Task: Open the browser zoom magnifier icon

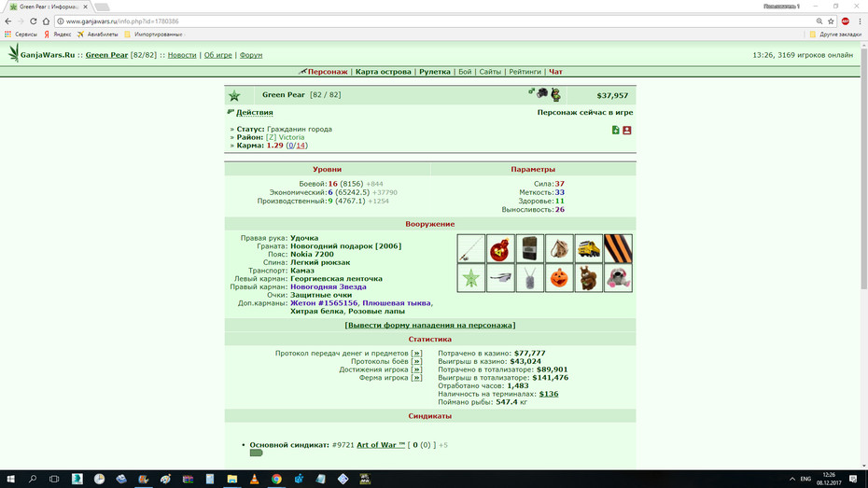Action: point(819,21)
